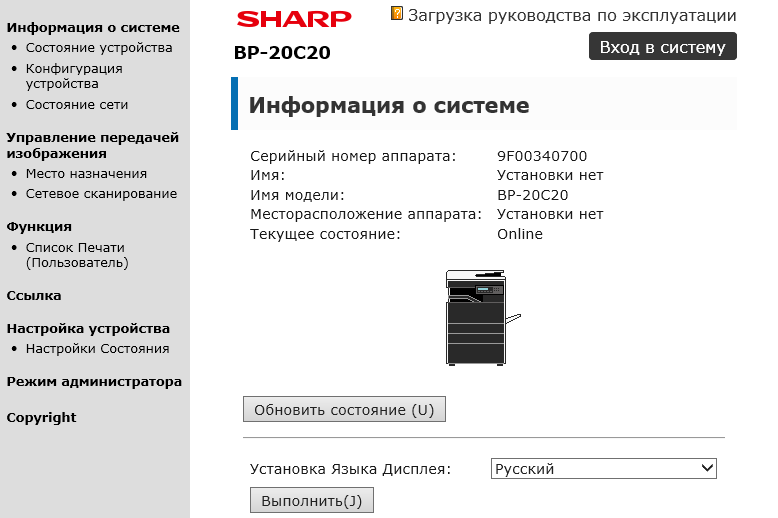The width and height of the screenshot is (778, 518).
Task: Open the Загрузка руководства по эксплуатации link
Action: pos(572,15)
